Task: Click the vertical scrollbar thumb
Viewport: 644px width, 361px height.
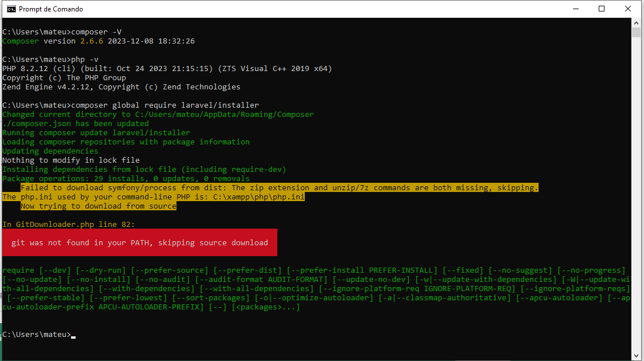Action: (x=636, y=33)
